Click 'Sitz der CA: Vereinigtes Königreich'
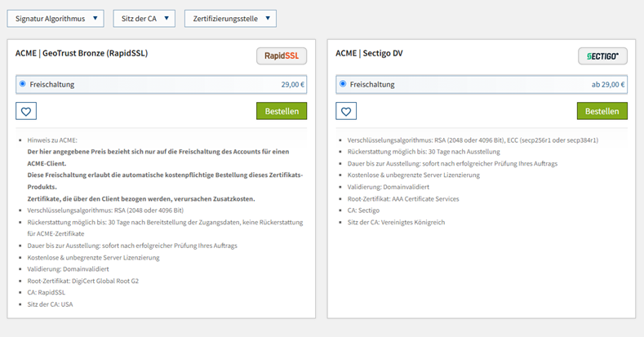 [x=396, y=222]
